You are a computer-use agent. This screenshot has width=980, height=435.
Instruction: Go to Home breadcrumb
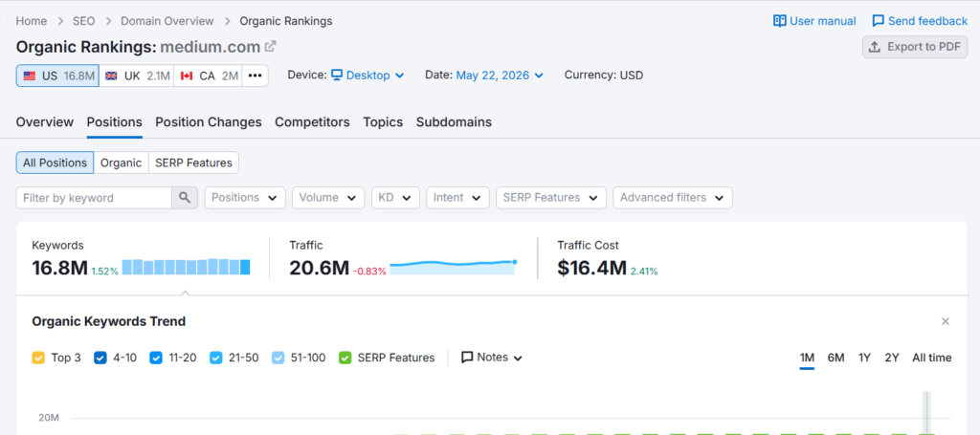pyautogui.click(x=32, y=21)
